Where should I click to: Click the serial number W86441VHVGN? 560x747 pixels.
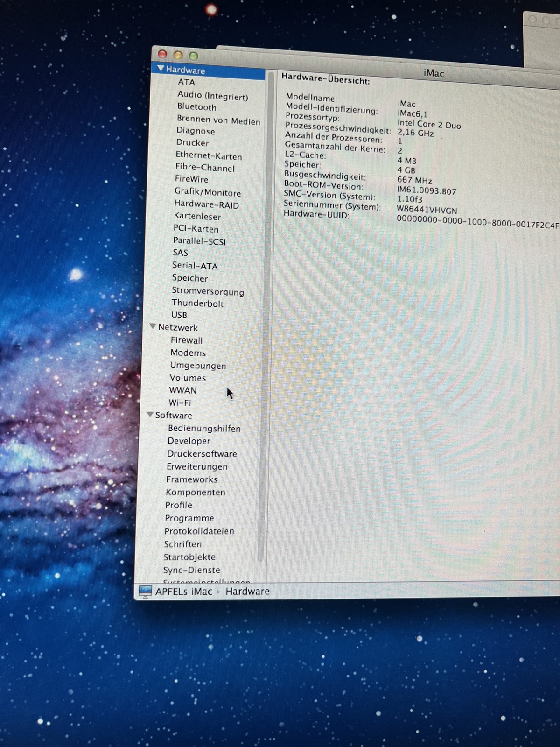point(427,210)
